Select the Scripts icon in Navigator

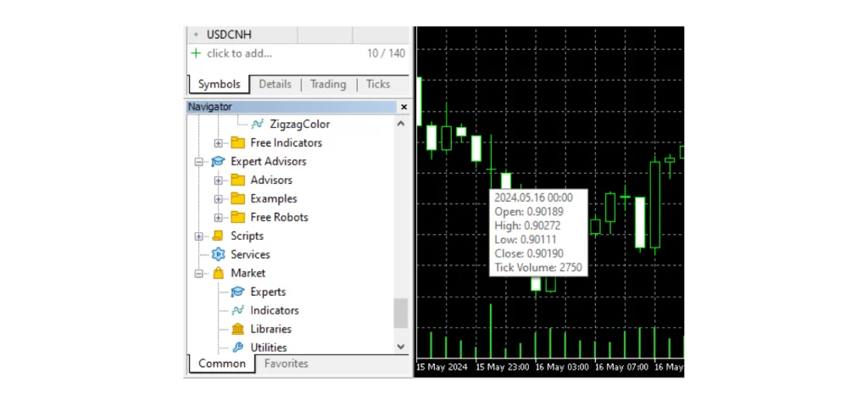coord(218,236)
